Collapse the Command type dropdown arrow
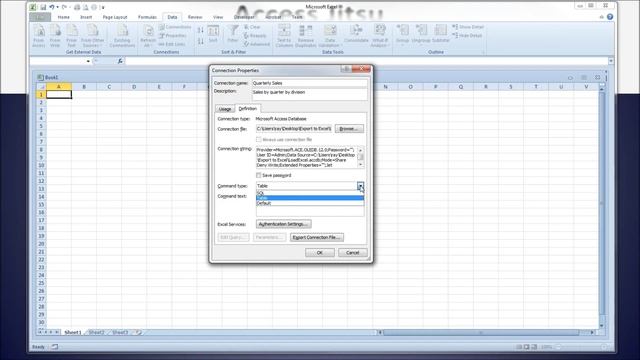This screenshot has height=360, width=640. coord(360,186)
